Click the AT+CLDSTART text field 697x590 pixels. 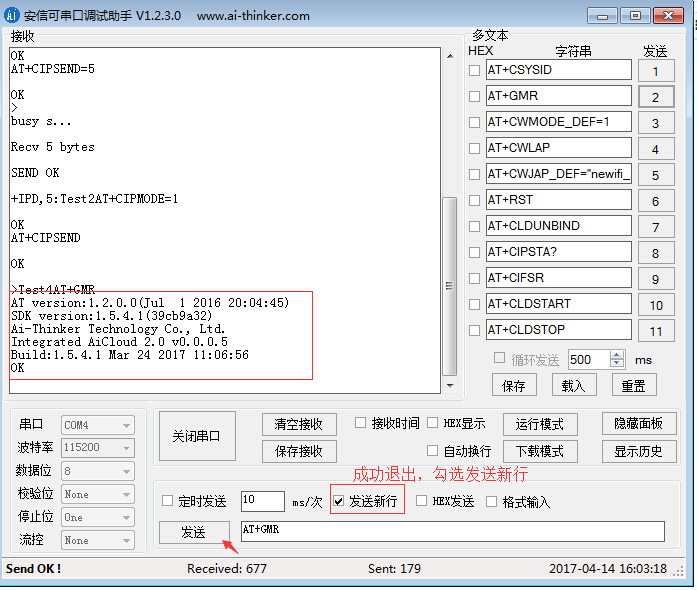coord(558,304)
